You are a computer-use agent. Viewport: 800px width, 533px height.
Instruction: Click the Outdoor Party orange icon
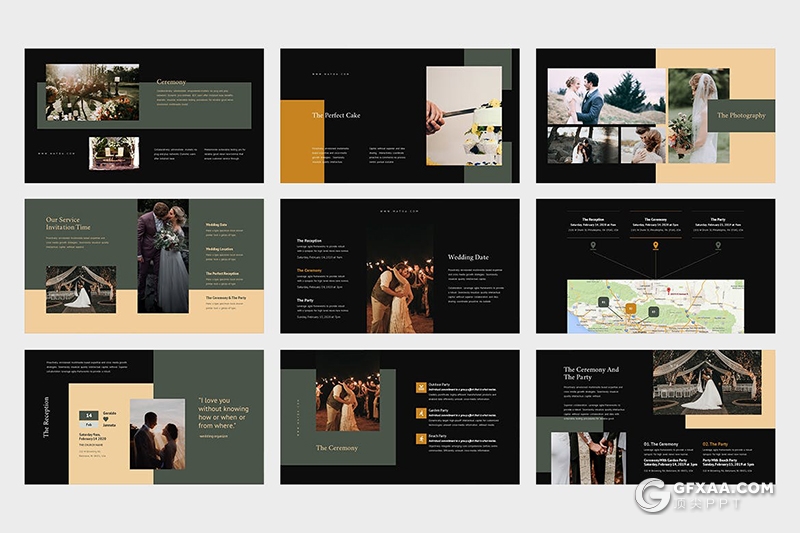tap(420, 387)
